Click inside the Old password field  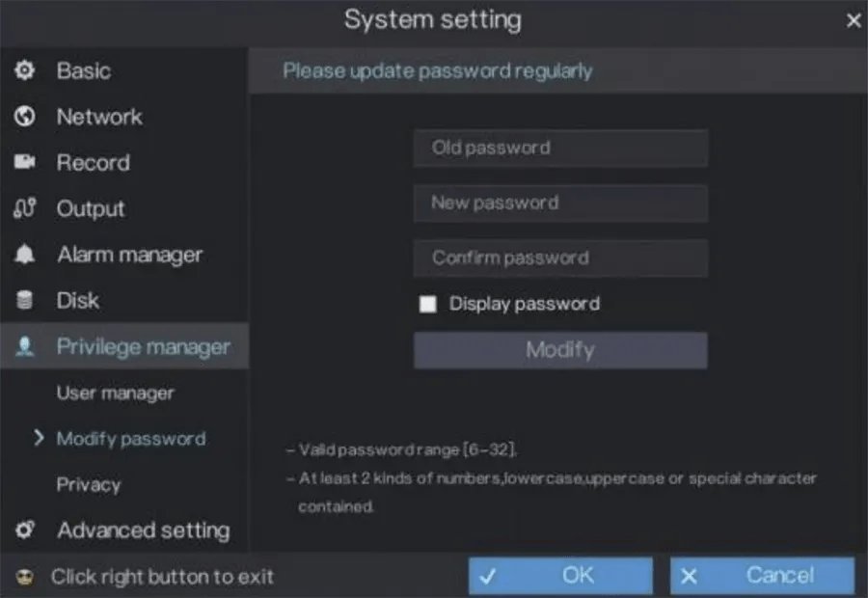pyautogui.click(x=560, y=148)
